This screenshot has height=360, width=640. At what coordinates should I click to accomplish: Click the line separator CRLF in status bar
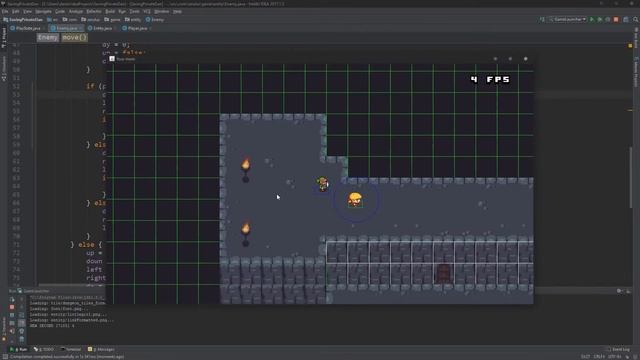coord(599,357)
